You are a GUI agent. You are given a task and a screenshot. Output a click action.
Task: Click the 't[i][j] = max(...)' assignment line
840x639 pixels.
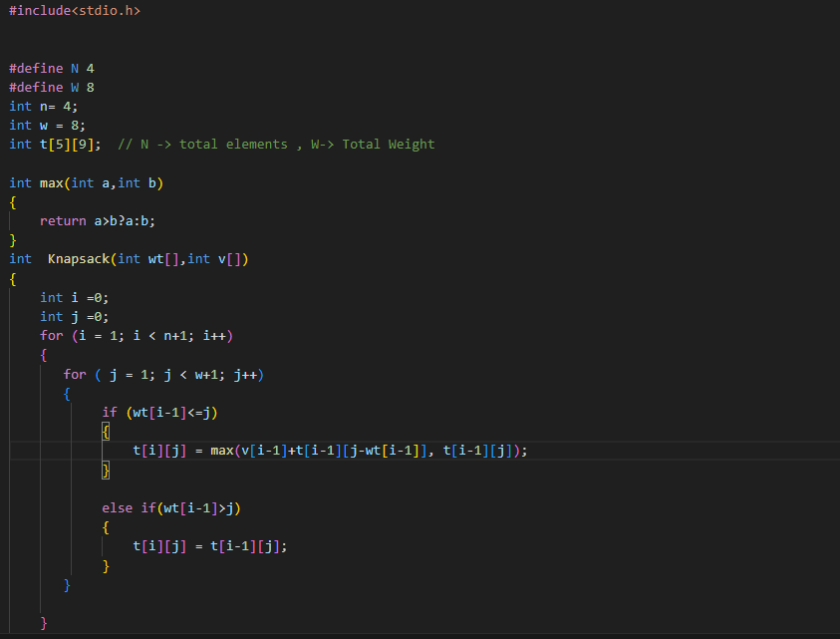(330, 451)
